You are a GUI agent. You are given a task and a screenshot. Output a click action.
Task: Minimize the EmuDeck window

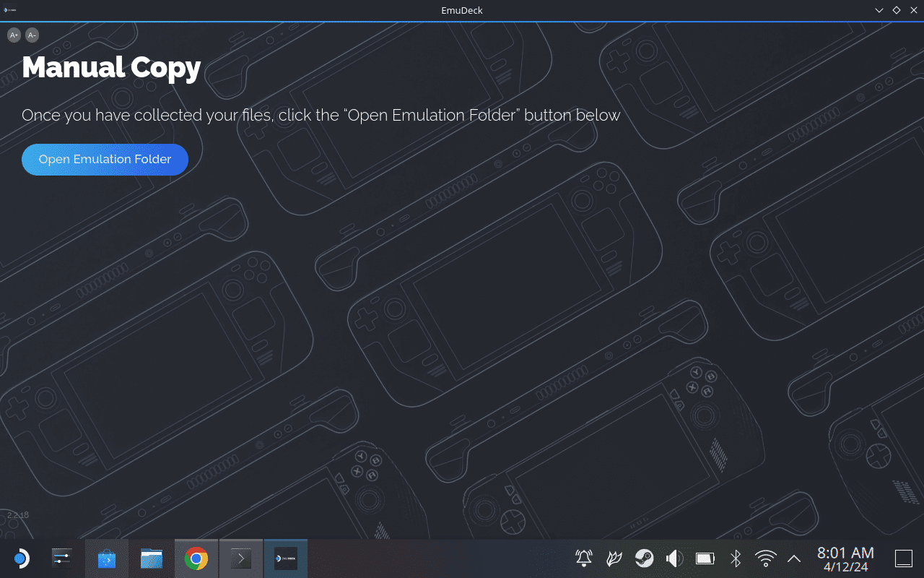click(879, 10)
